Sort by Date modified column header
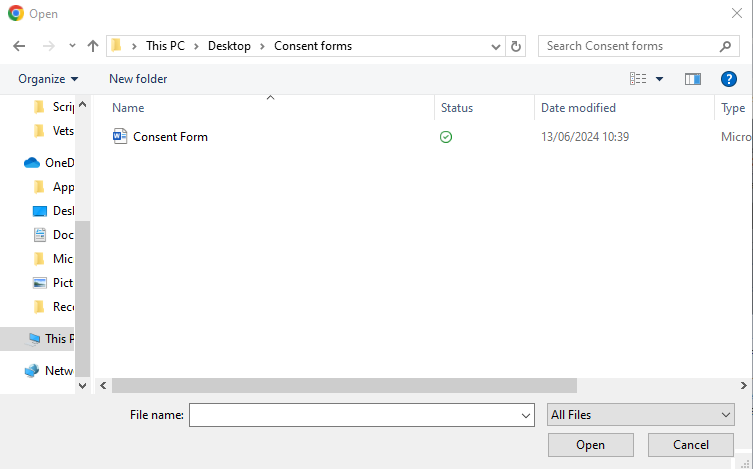This screenshot has width=753, height=469. (x=578, y=108)
